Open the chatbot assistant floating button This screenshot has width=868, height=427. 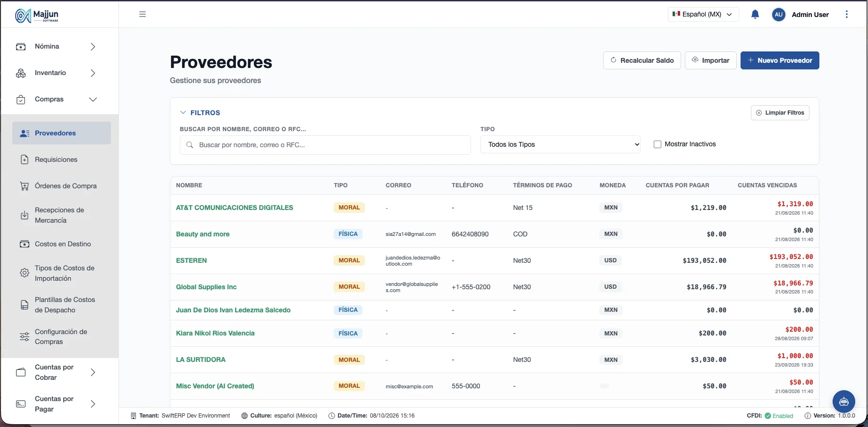(844, 402)
